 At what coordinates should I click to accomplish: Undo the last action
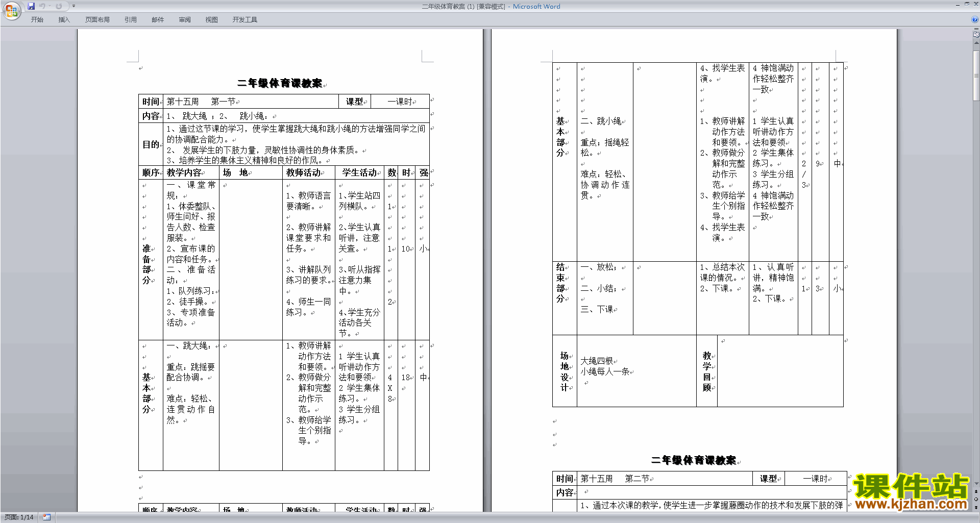[42, 6]
